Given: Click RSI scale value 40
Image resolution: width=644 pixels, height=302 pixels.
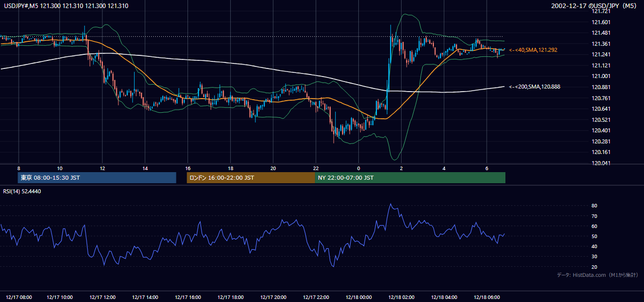Looking at the screenshot, I should point(594,246).
